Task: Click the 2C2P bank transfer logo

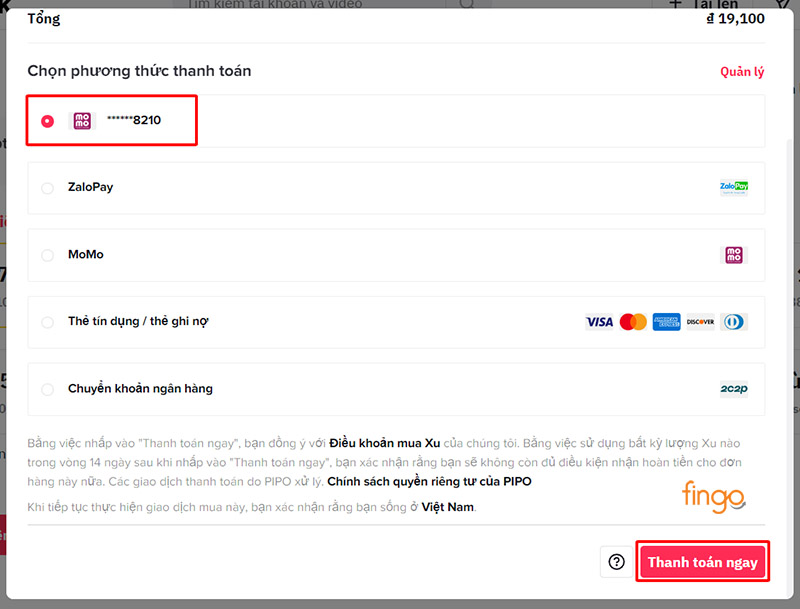Action: click(734, 389)
